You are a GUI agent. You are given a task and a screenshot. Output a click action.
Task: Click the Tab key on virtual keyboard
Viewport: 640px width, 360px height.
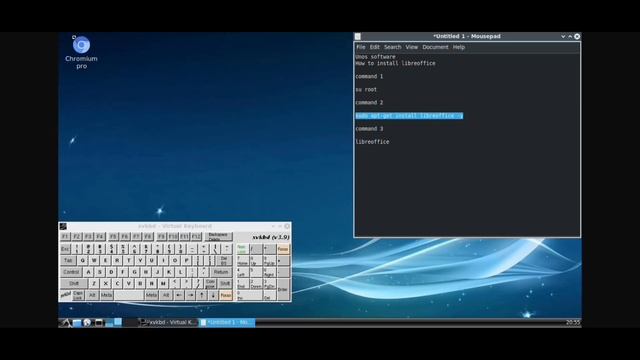(68, 260)
